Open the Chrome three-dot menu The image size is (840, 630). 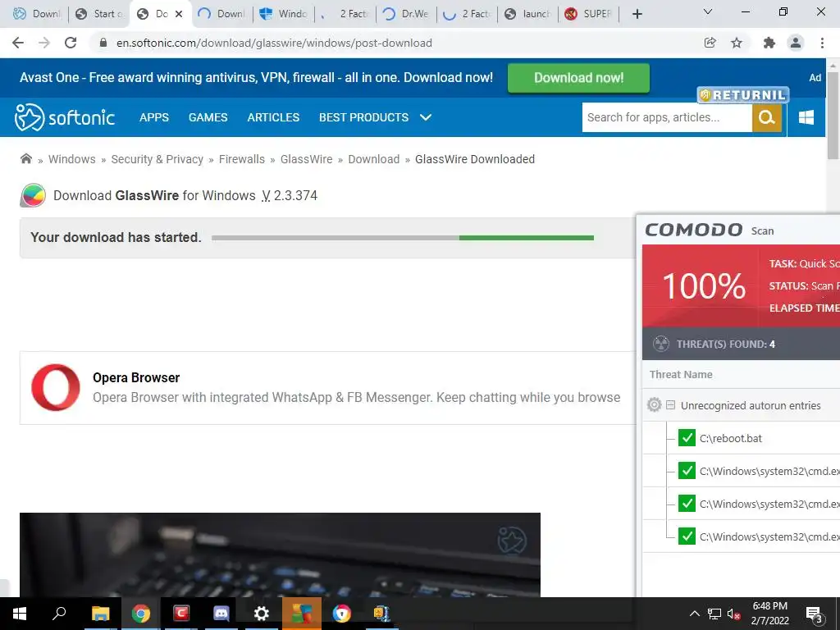[822, 43]
